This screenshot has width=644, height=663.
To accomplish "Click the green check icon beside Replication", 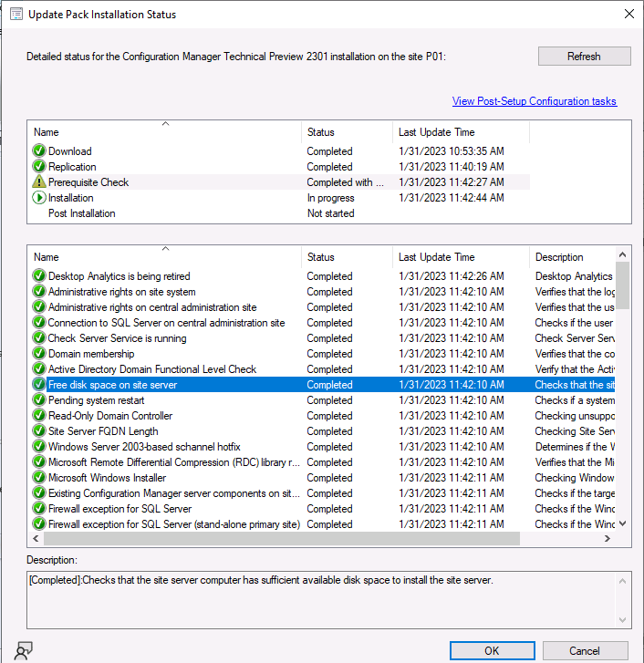I will tap(39, 167).
